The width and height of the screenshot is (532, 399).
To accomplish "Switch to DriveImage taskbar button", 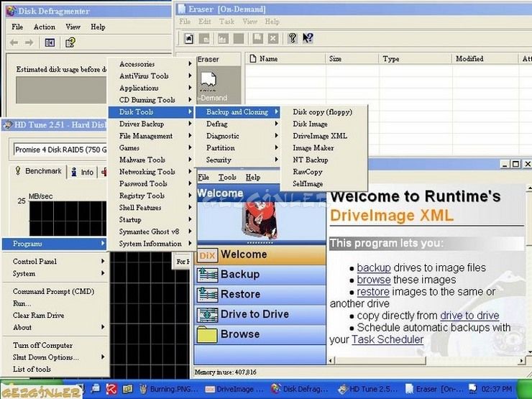I will tap(234, 389).
